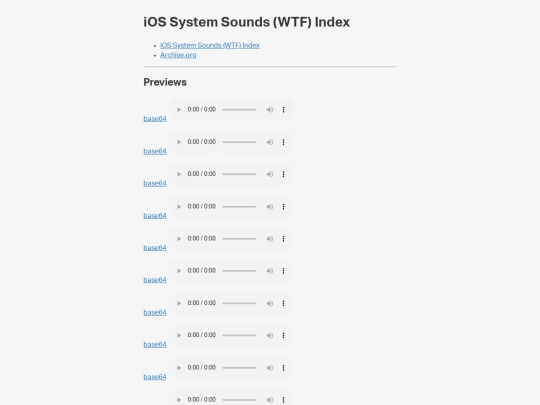Seek on the sixth audio progress bar
Screen dimensions: 540x405
pos(239,271)
